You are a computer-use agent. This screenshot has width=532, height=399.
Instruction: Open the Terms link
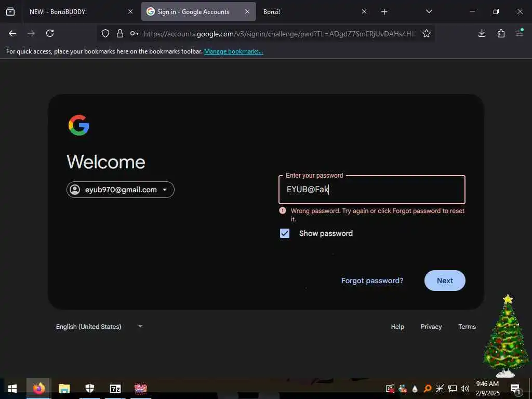(467, 327)
